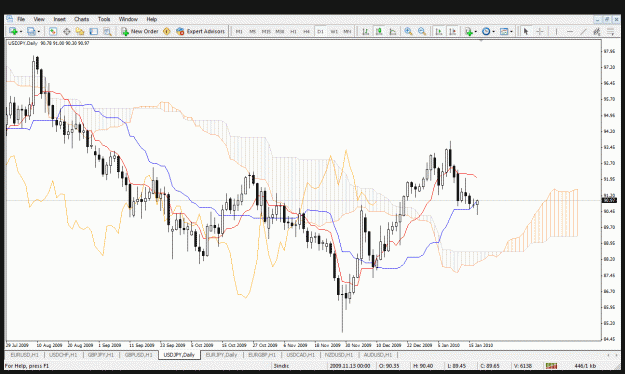Set timeframe to D1

point(320,31)
